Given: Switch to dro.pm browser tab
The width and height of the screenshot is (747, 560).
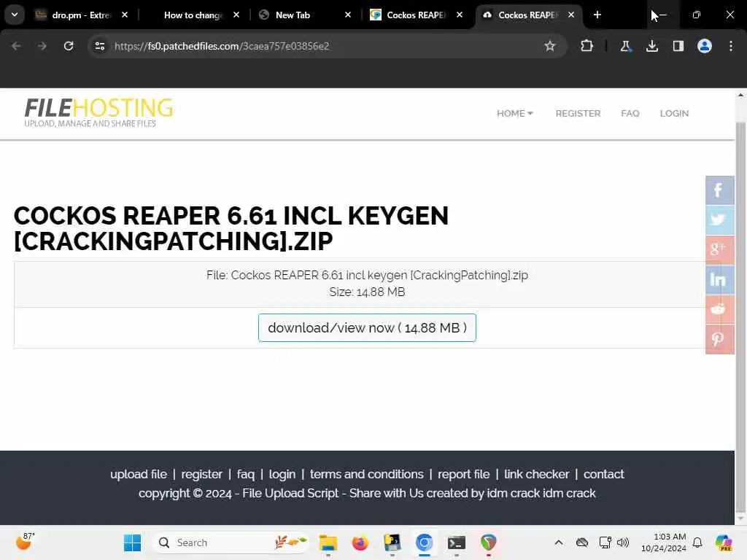Looking at the screenshot, I should pos(81,15).
